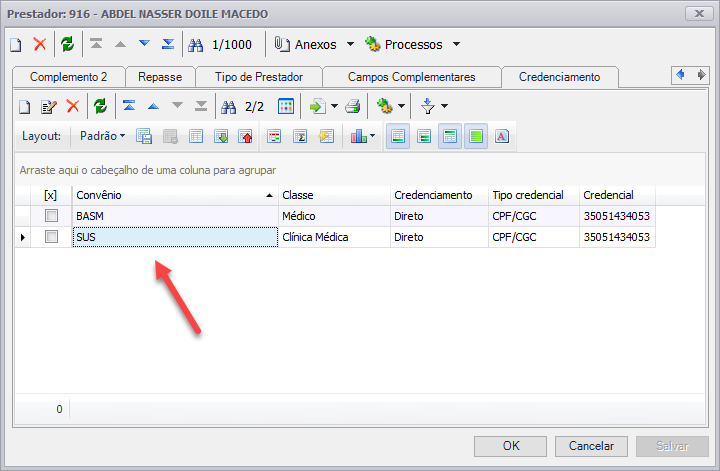Screen dimensions: 720x471
Task: Edit selected credenciamento with pencil icon
Action: pyautogui.click(x=49, y=107)
